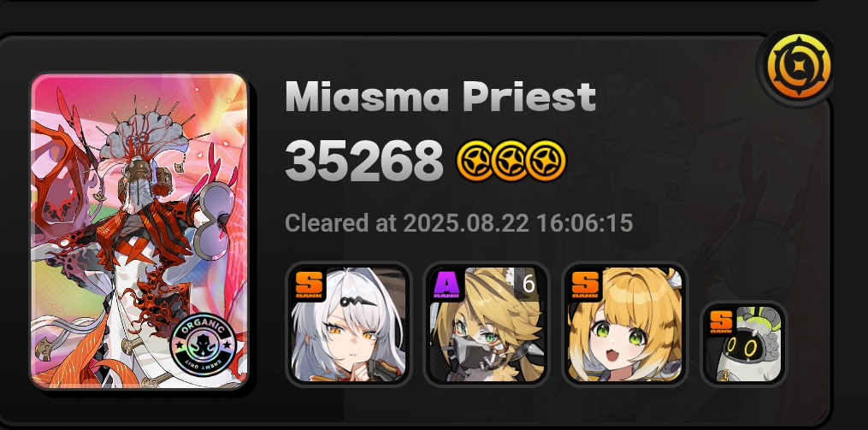Select the white-haired agent portrait
Viewport: 868px width, 430px height.
348,324
